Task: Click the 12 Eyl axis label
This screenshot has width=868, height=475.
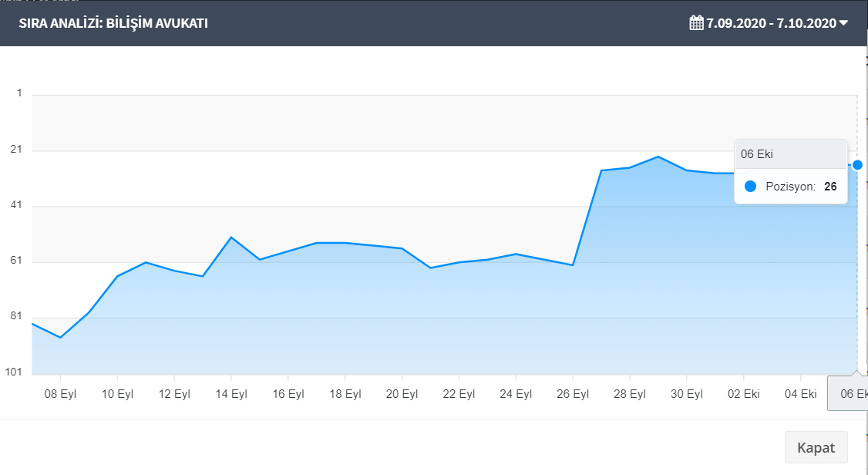Action: tap(174, 394)
